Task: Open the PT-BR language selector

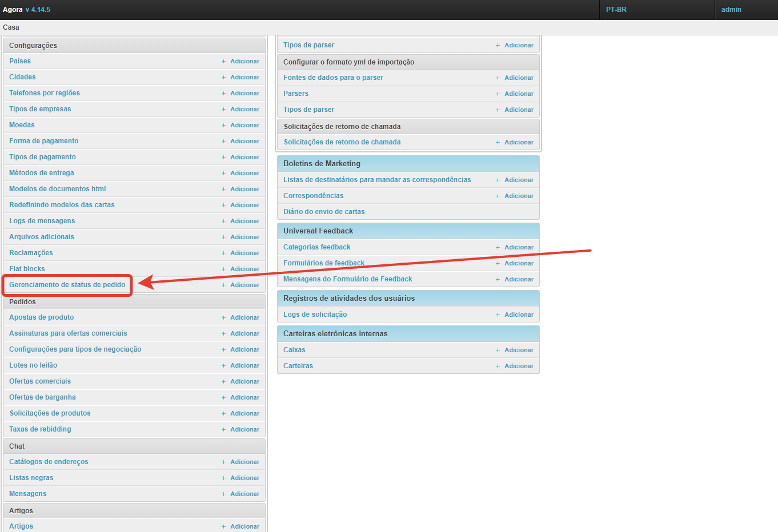Action: 616,10
